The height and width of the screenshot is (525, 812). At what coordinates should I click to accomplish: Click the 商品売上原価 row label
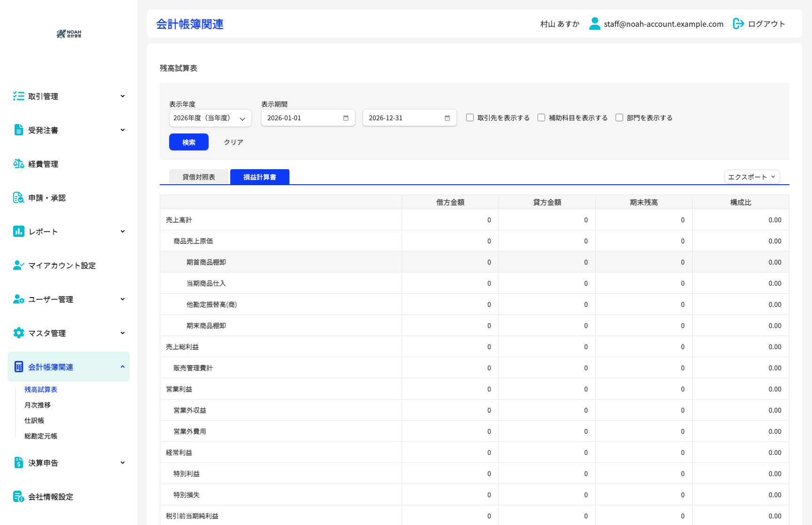point(193,241)
